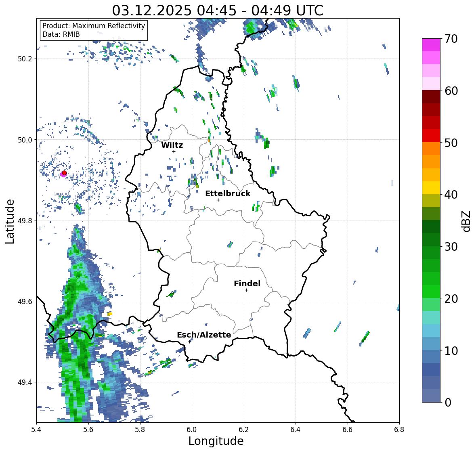Click latitude tick label 50.0
Image resolution: width=476 pixels, height=451 pixels.
pos(25,140)
